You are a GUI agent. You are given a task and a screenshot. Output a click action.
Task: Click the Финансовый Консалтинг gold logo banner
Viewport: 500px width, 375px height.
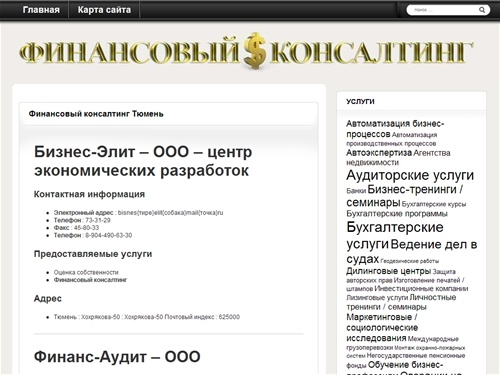(246, 51)
